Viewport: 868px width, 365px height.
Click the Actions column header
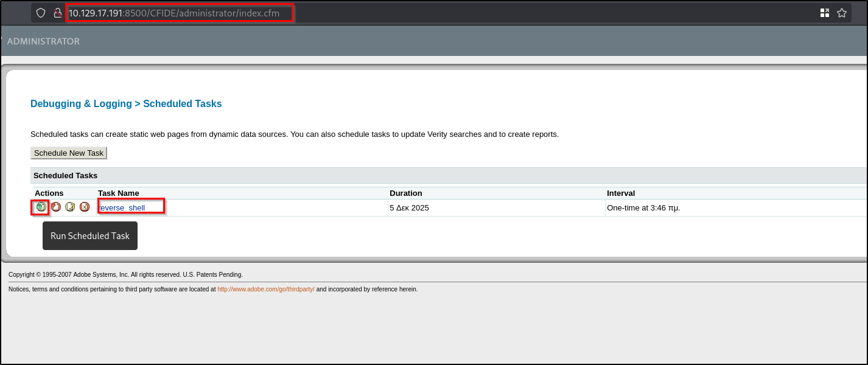[x=49, y=193]
